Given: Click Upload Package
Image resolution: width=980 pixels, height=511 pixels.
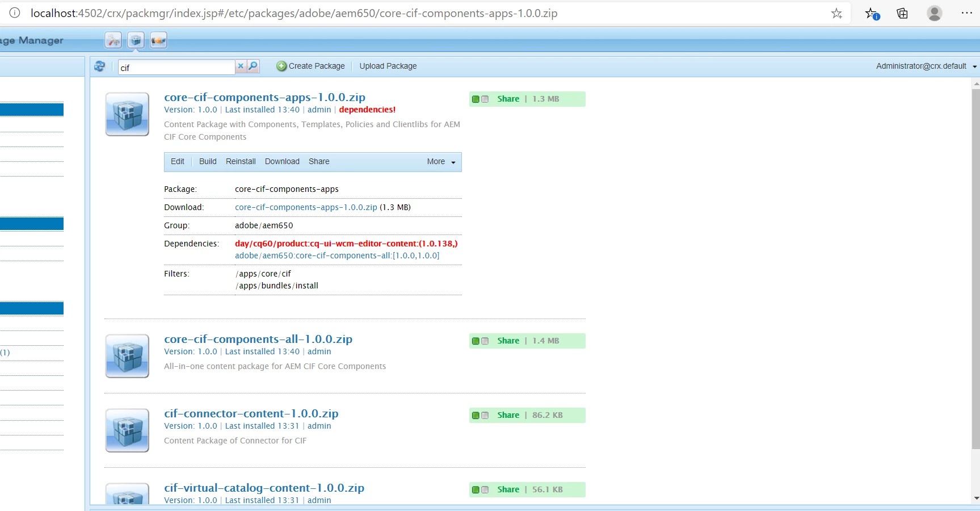Looking at the screenshot, I should pos(388,66).
